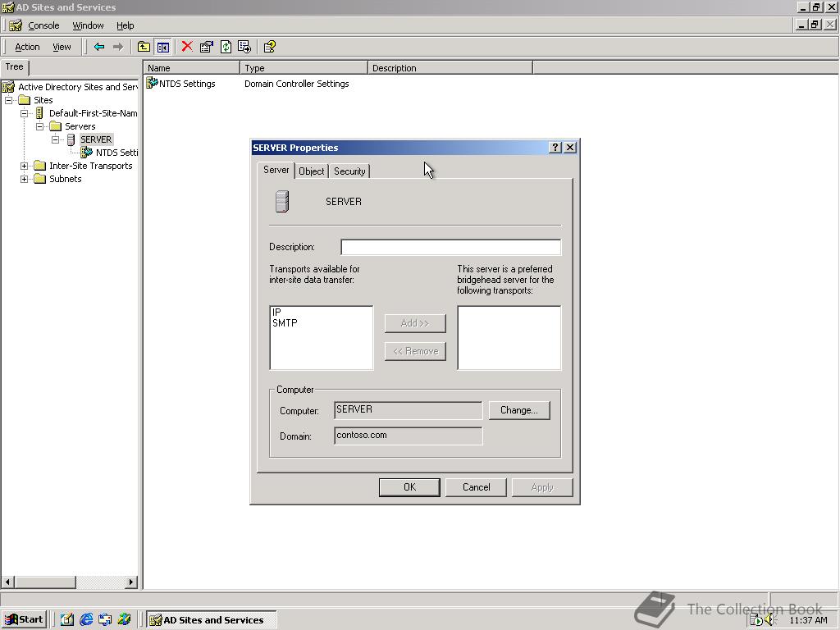
Task: Open the Action menu
Action: (x=27, y=47)
